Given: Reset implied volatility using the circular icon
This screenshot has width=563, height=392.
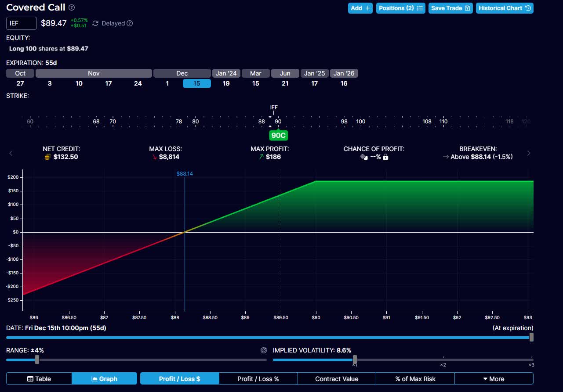Looking at the screenshot, I should point(264,350).
